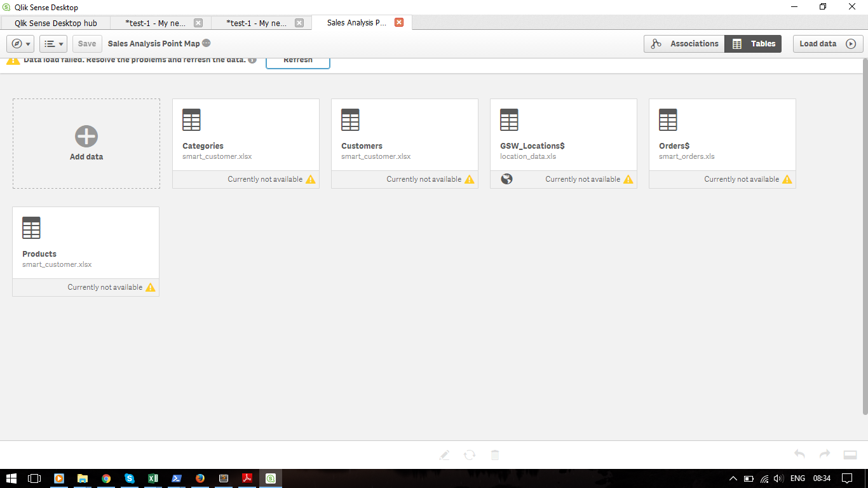Close the Sales Analysis P... tab
This screenshot has height=488, width=868.
pos(399,22)
